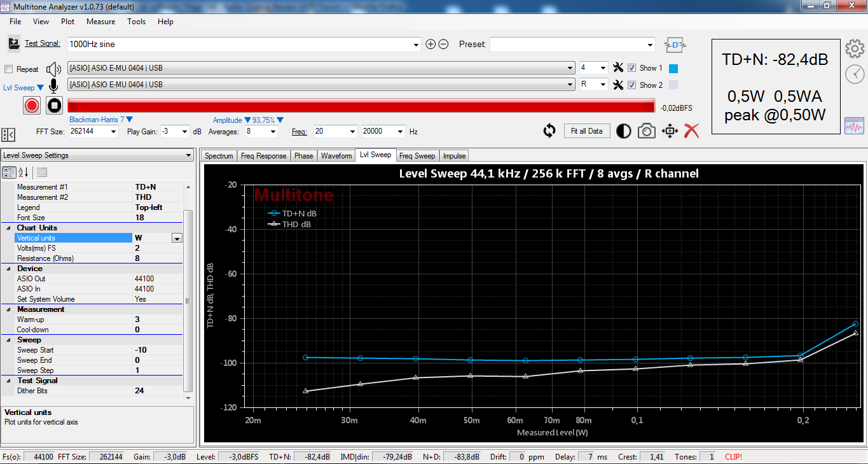
Task: Open the end frequency '20000' dropdown
Action: pos(400,132)
